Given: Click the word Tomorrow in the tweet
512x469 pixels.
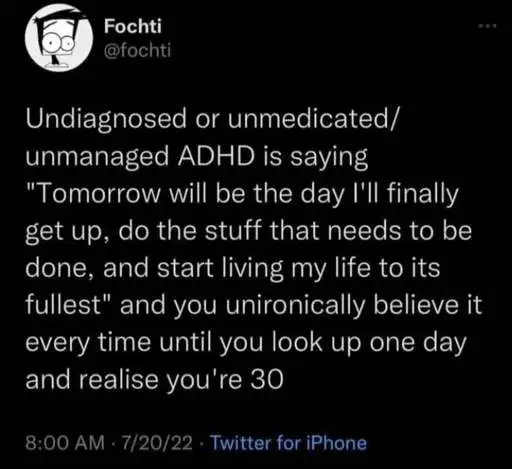Looking at the screenshot, I should (100, 194).
